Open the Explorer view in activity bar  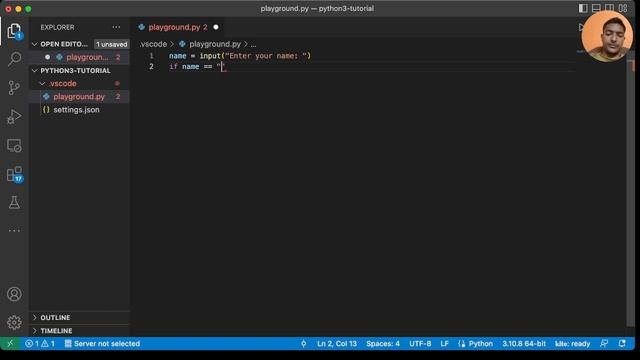pyautogui.click(x=14, y=31)
